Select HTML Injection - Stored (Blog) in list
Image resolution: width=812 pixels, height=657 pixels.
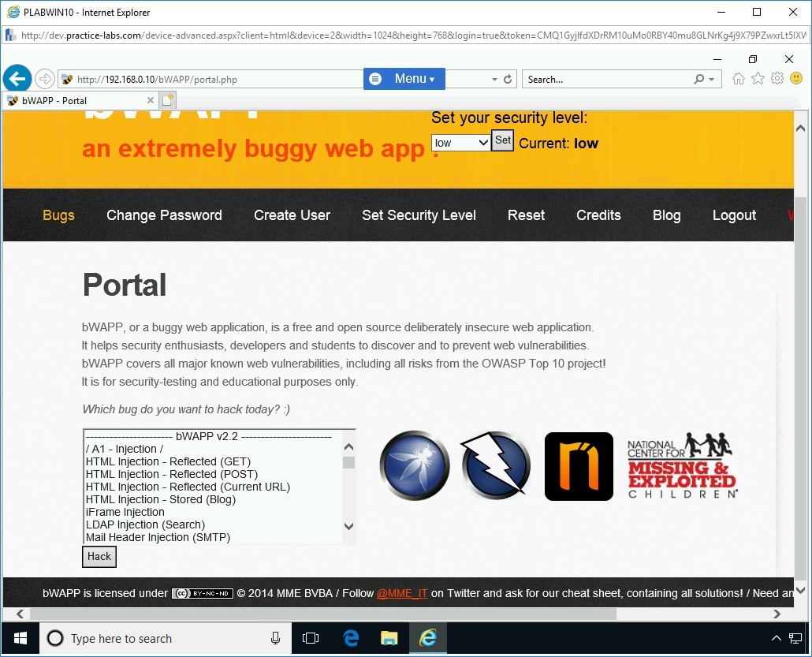pos(160,499)
